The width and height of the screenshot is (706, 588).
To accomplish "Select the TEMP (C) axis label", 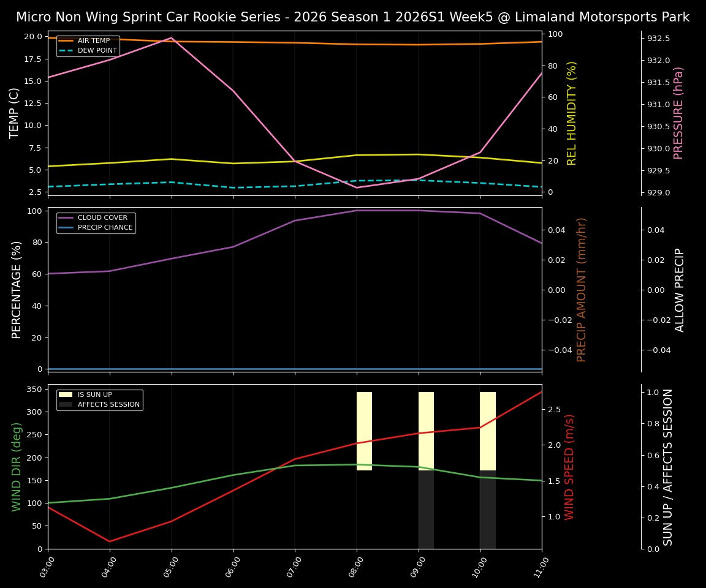I will (13, 112).
